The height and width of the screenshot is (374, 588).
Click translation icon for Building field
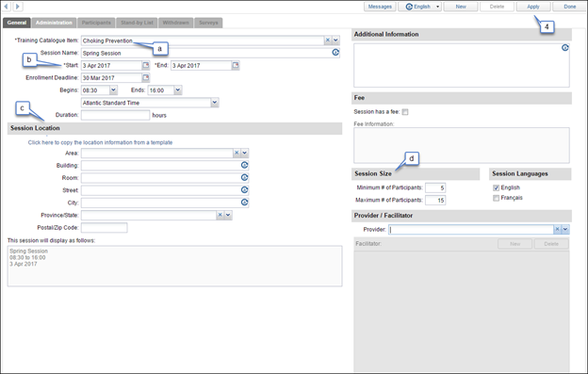(244, 165)
